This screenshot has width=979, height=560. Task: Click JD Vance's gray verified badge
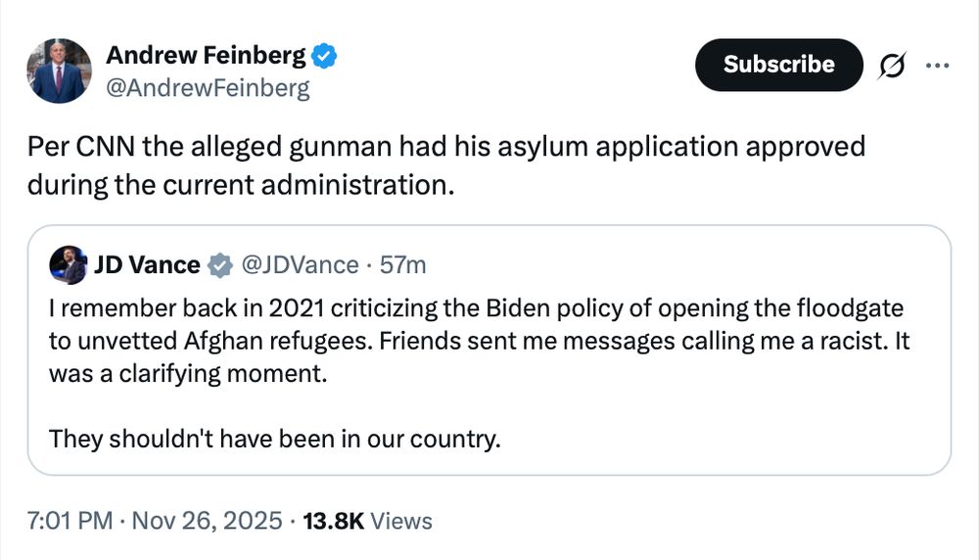(x=222, y=264)
